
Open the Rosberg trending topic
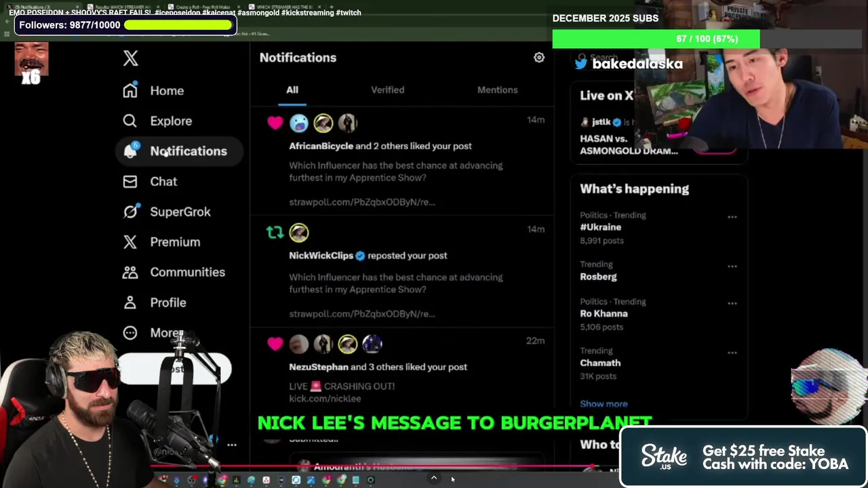pos(598,277)
